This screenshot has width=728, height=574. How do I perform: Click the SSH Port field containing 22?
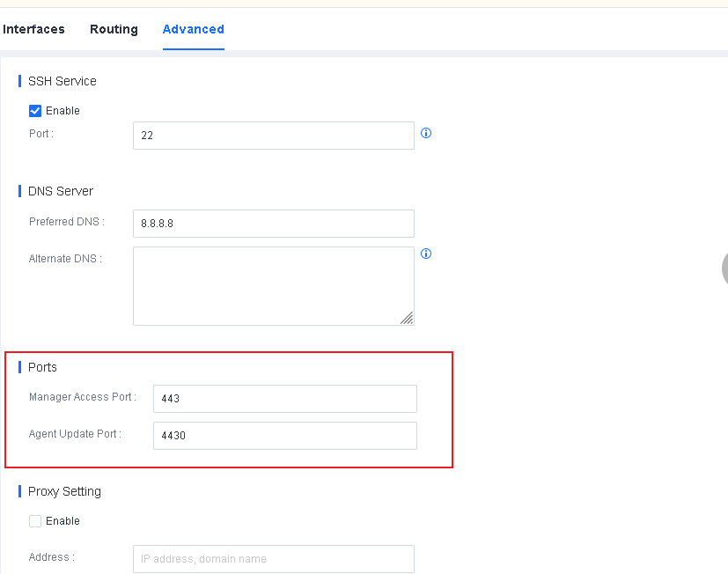point(273,136)
